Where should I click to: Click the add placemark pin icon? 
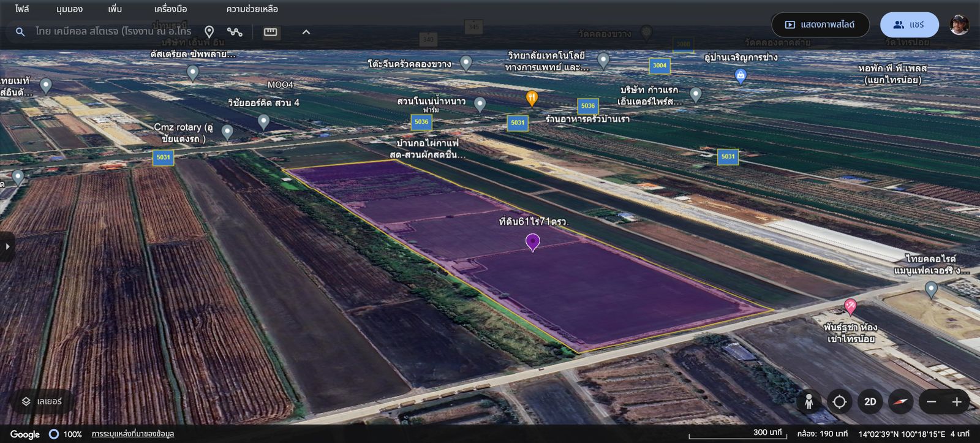(209, 32)
